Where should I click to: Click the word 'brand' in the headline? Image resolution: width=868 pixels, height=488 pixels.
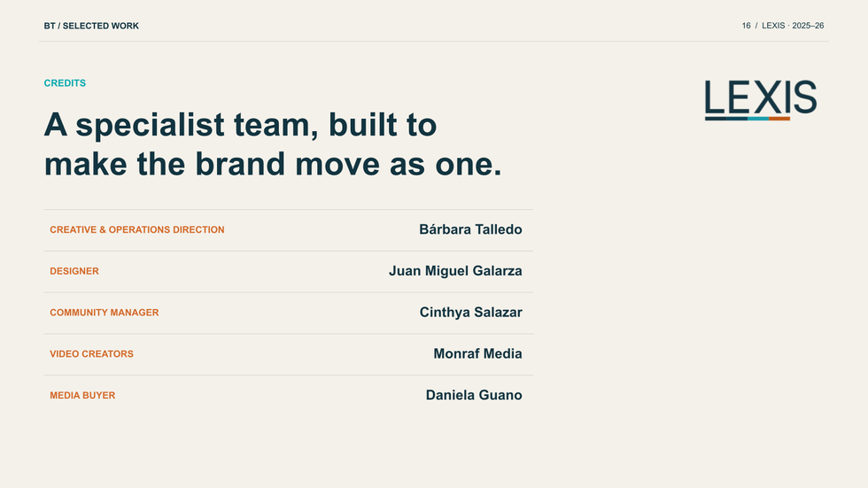click(x=240, y=165)
